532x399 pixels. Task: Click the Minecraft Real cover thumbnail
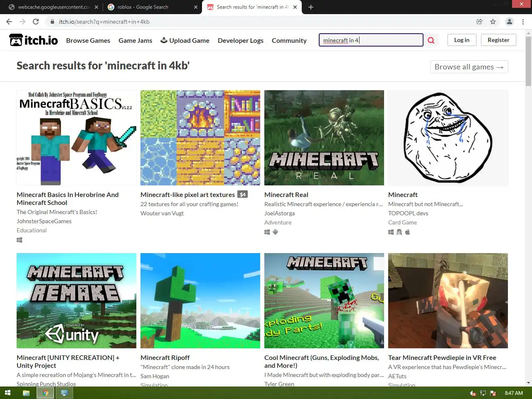(324, 138)
